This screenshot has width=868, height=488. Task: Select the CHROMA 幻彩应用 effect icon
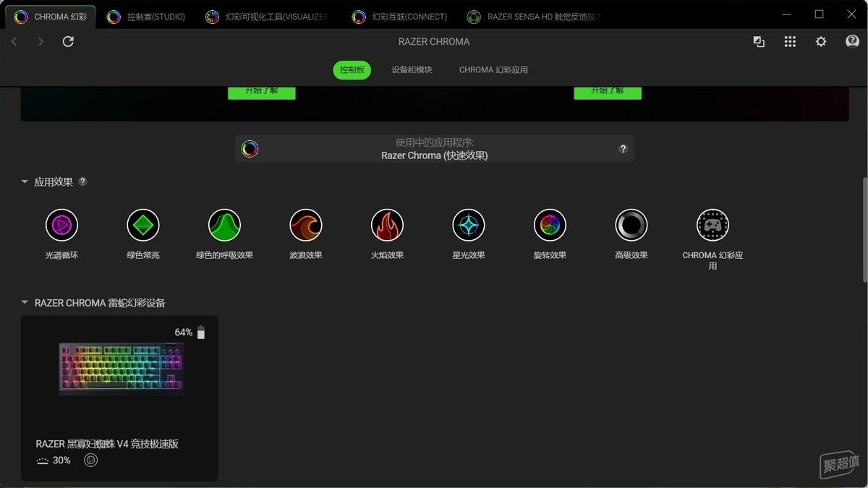click(712, 226)
